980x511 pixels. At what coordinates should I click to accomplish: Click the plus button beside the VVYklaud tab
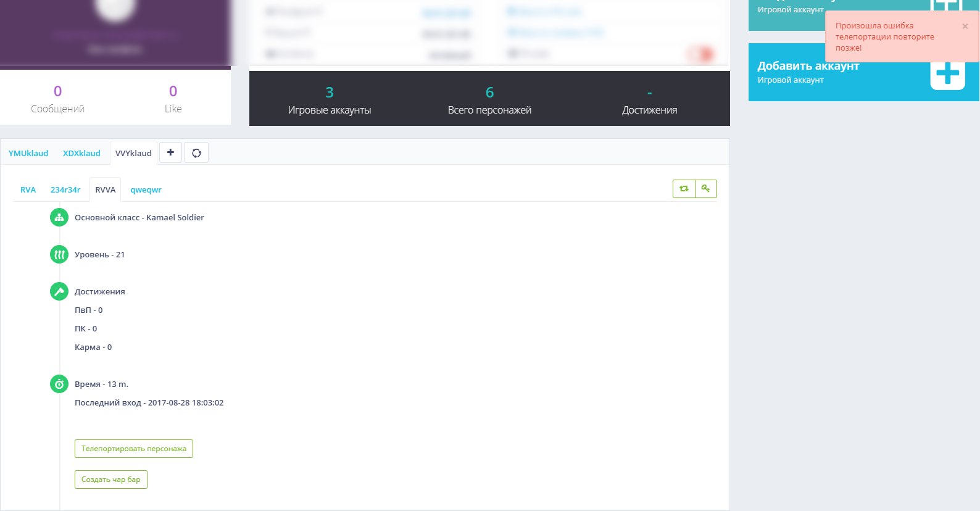coord(170,152)
